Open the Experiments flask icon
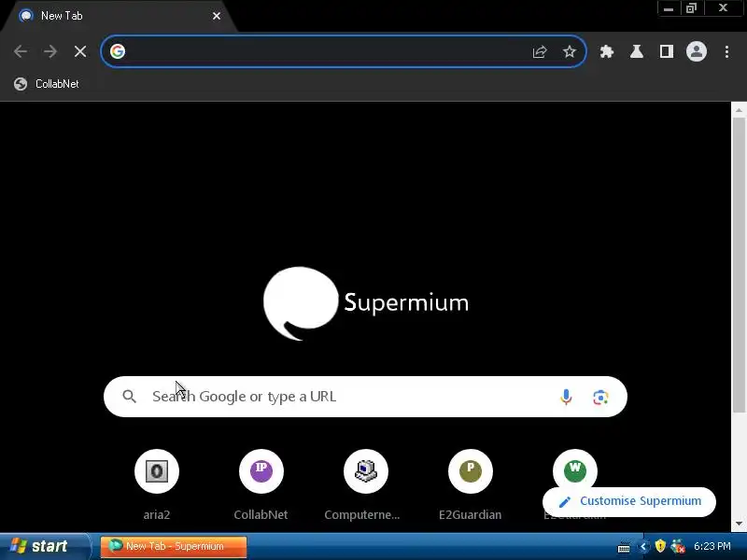 pyautogui.click(x=637, y=51)
